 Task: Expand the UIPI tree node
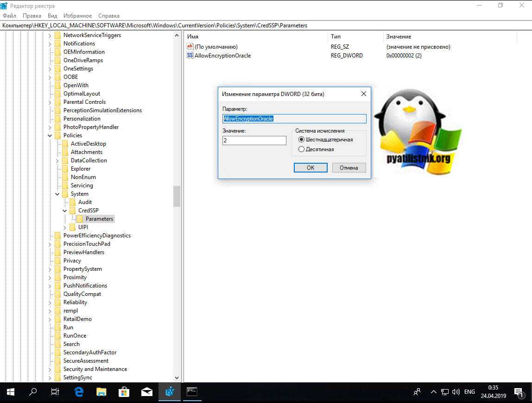[x=65, y=227]
